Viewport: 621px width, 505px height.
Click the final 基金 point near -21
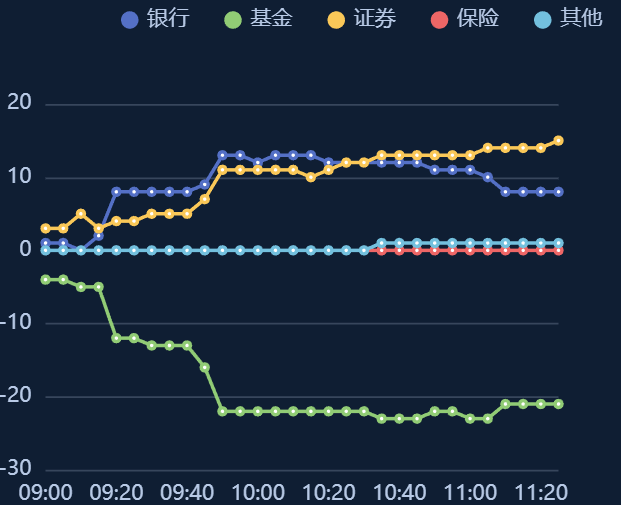pyautogui.click(x=558, y=404)
